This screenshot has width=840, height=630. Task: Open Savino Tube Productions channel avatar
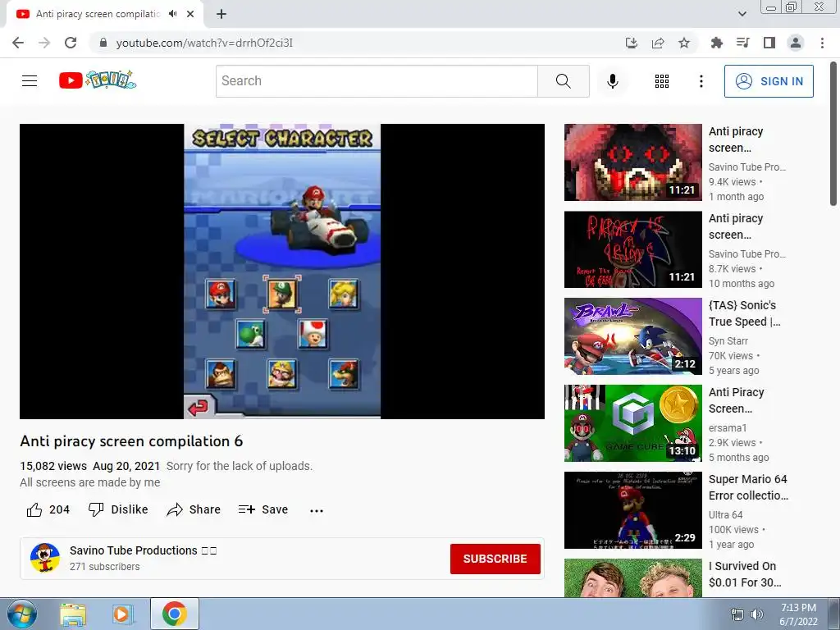45,558
